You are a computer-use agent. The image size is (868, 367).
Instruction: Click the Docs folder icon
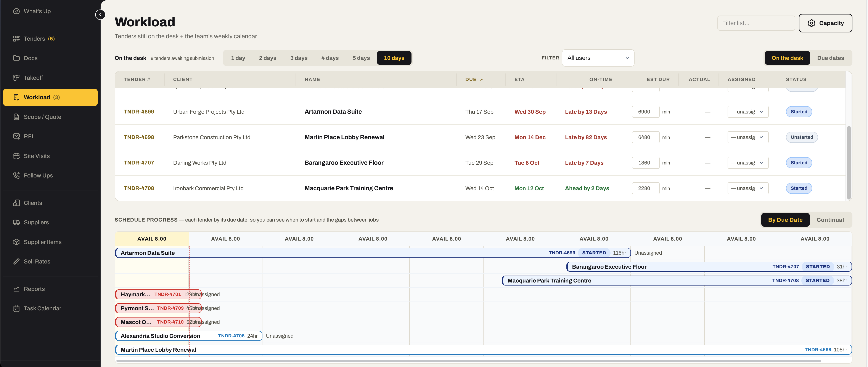tap(16, 58)
